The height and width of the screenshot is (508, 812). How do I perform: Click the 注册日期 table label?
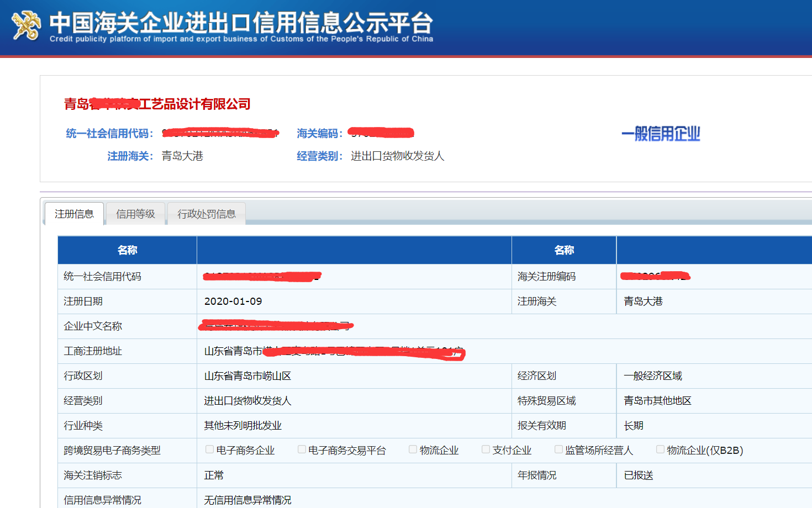83,301
